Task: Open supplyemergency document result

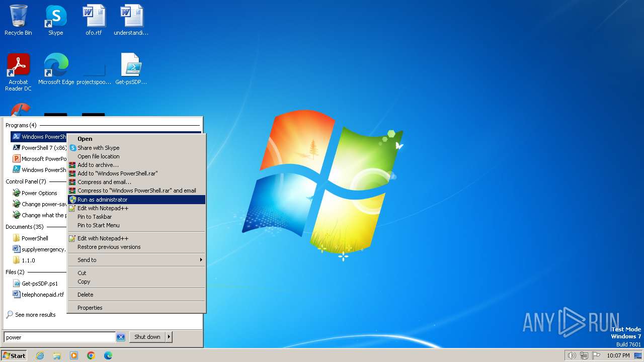Action: (x=39, y=249)
